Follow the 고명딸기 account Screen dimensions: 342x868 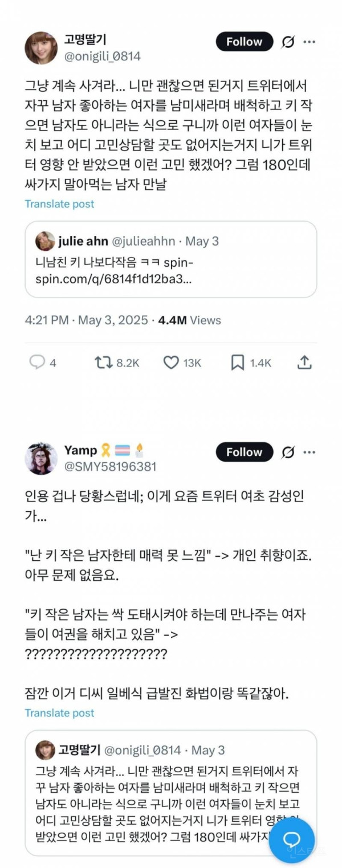244,42
